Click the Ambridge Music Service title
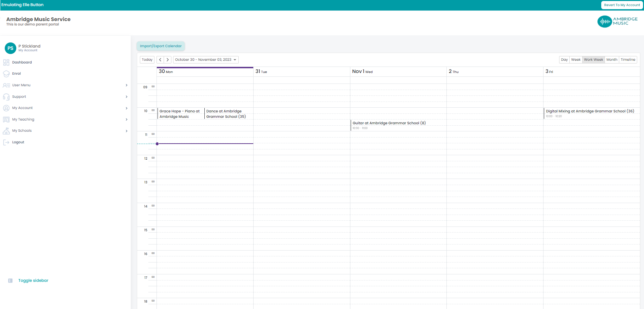This screenshot has height=309, width=644. [x=38, y=19]
